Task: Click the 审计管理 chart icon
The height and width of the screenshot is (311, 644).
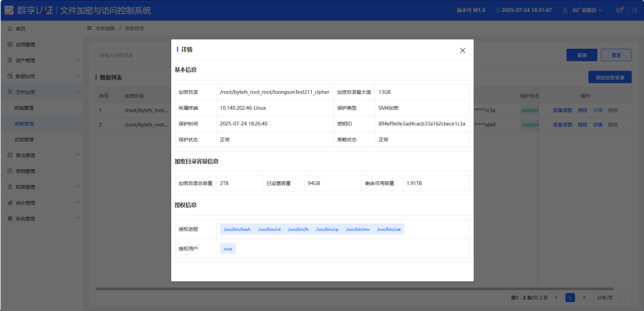Action: click(10, 203)
